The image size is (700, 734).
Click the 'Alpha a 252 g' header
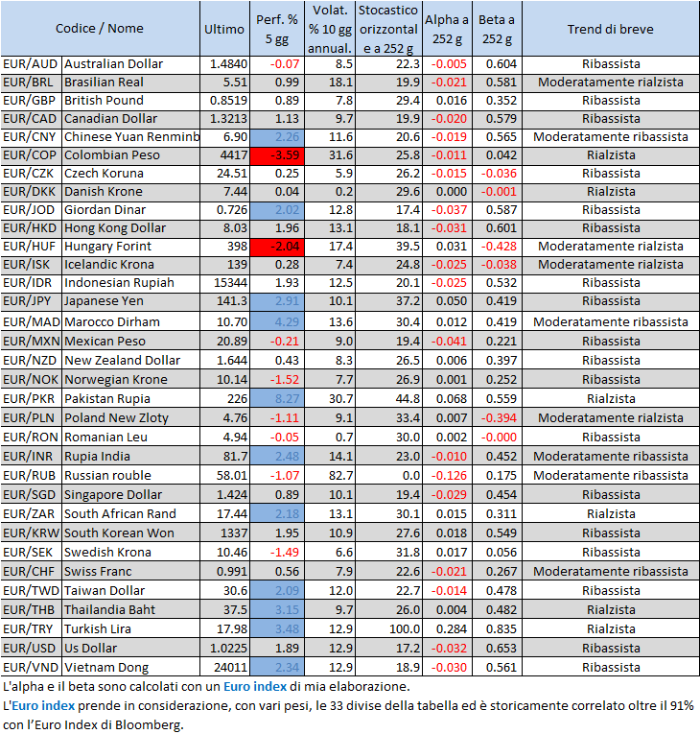tap(447, 29)
